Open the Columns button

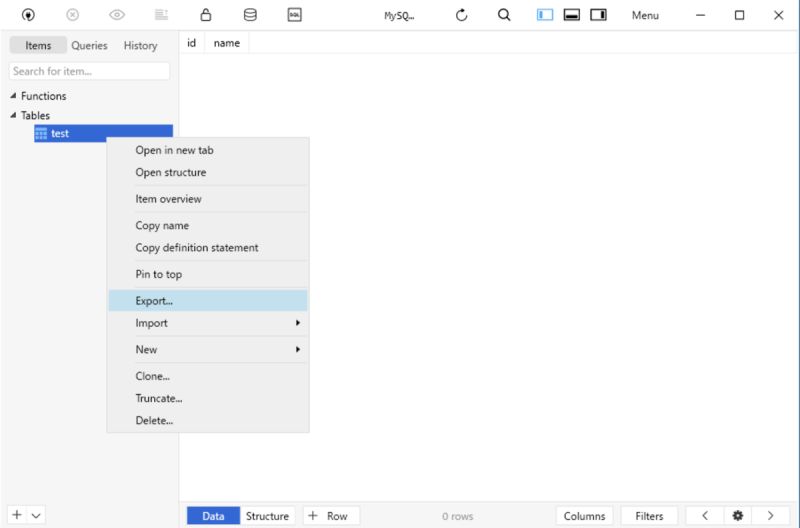tap(585, 516)
